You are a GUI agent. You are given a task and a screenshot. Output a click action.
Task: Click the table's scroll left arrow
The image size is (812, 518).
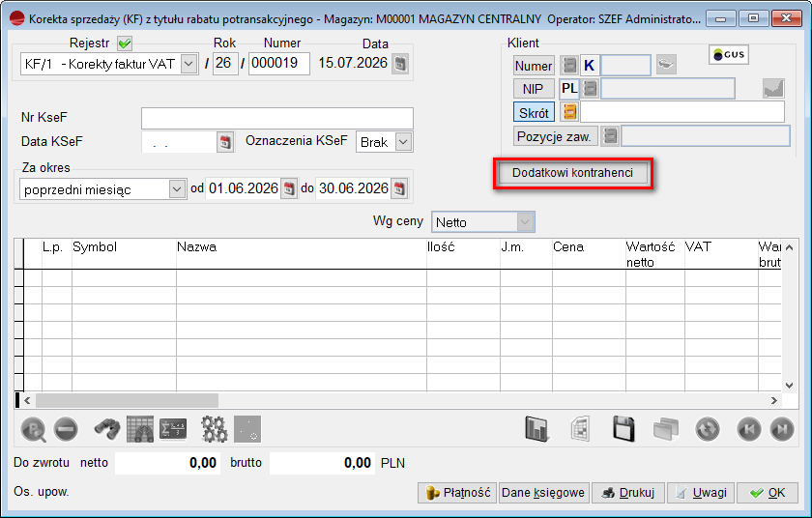tap(27, 400)
